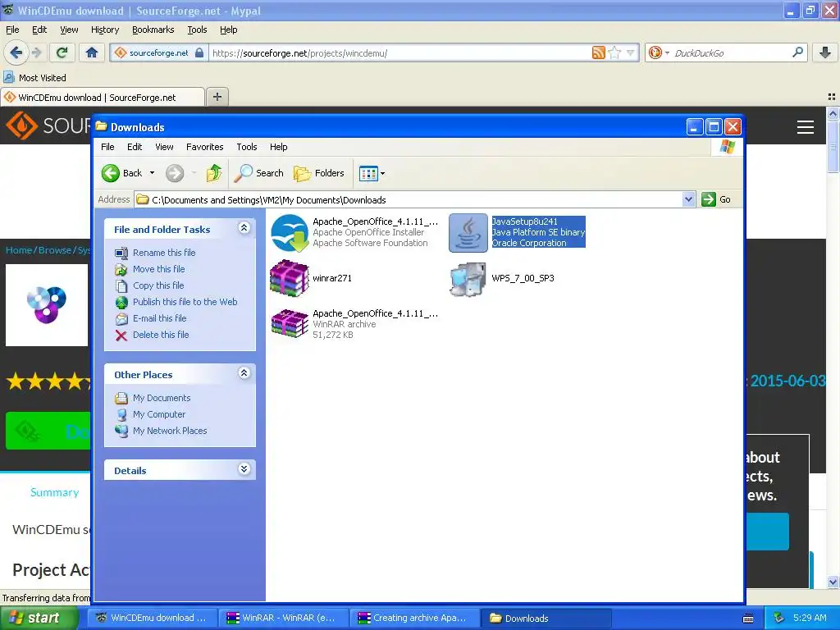Click the Browse breadcrumb on SourceForge page

click(55, 250)
